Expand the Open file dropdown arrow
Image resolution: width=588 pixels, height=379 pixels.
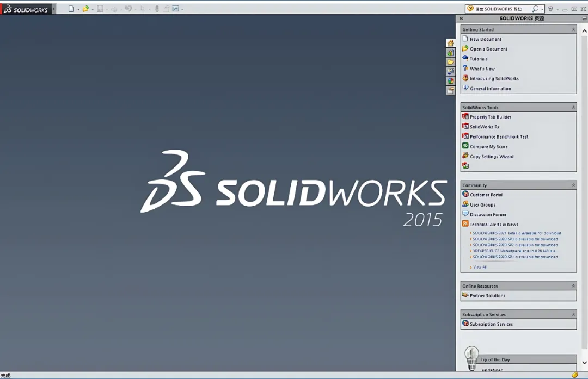pos(93,9)
